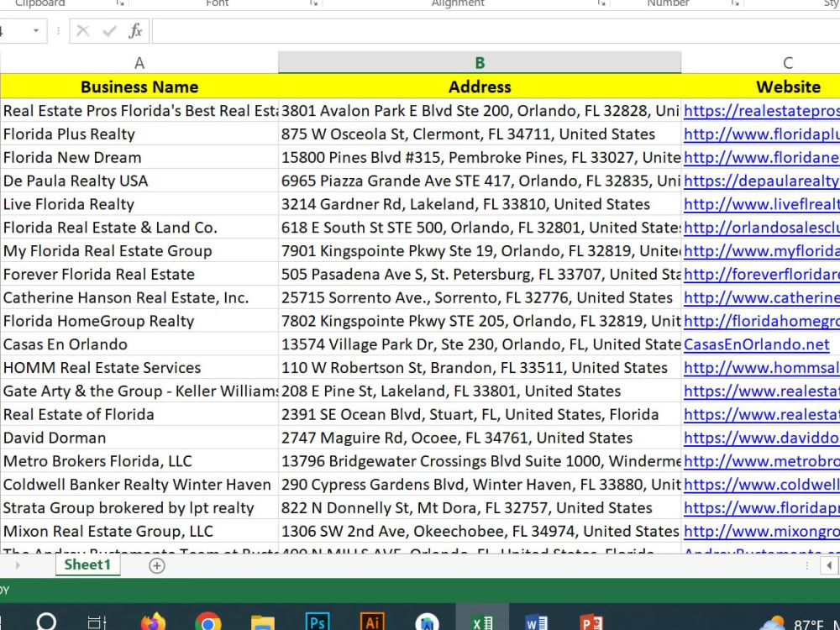The width and height of the screenshot is (840, 630).
Task: Open File Explorer from the taskbar
Action: click(x=262, y=622)
